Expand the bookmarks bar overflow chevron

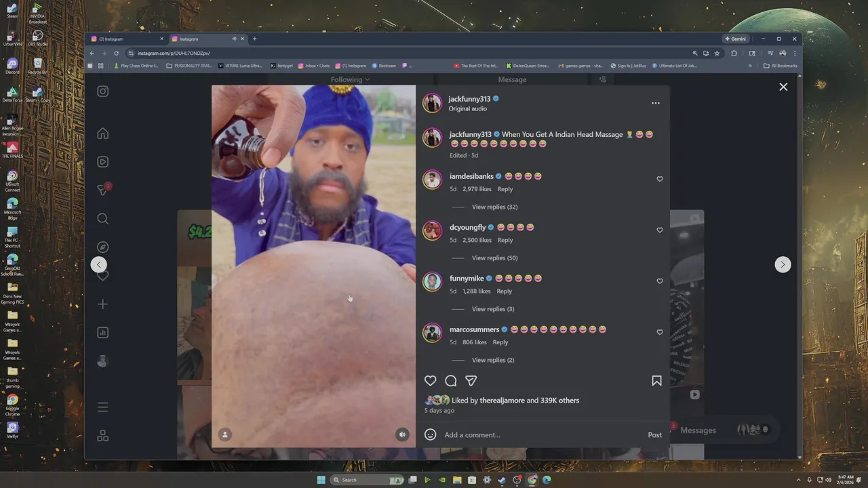749,66
